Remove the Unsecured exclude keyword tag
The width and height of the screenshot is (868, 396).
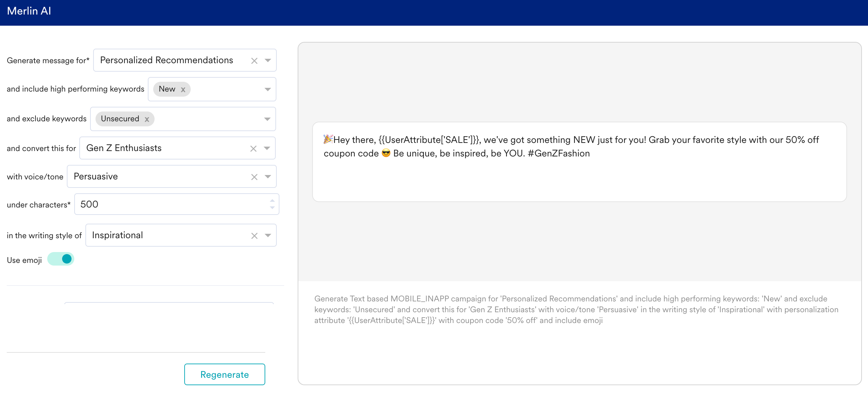147,119
